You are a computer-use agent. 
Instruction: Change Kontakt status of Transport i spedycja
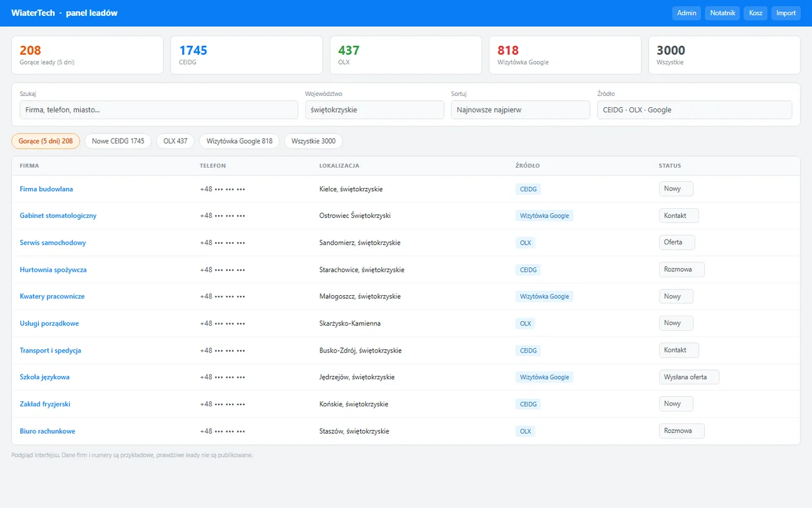[x=679, y=350]
